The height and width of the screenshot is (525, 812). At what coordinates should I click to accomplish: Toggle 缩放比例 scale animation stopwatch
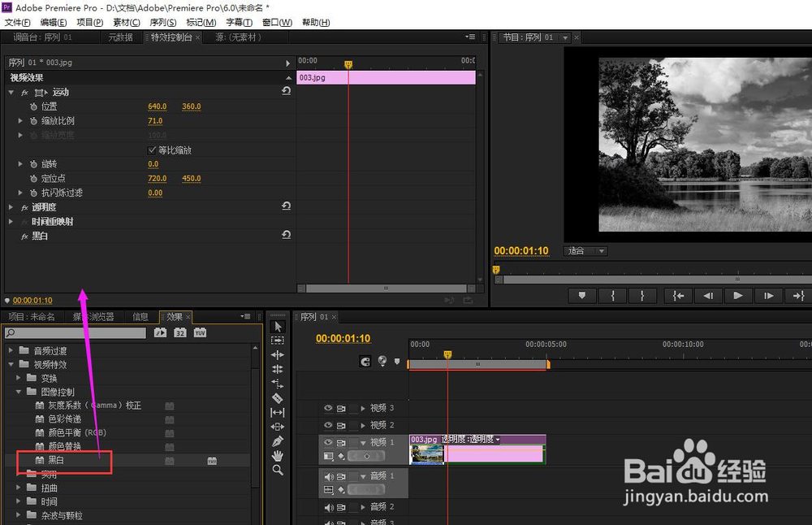[x=33, y=121]
